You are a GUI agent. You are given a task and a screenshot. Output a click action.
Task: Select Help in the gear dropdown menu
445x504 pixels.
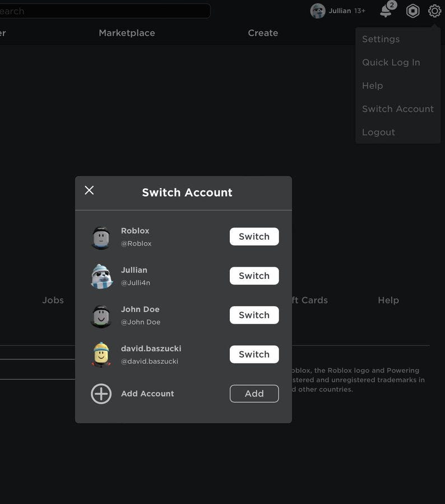tap(372, 86)
